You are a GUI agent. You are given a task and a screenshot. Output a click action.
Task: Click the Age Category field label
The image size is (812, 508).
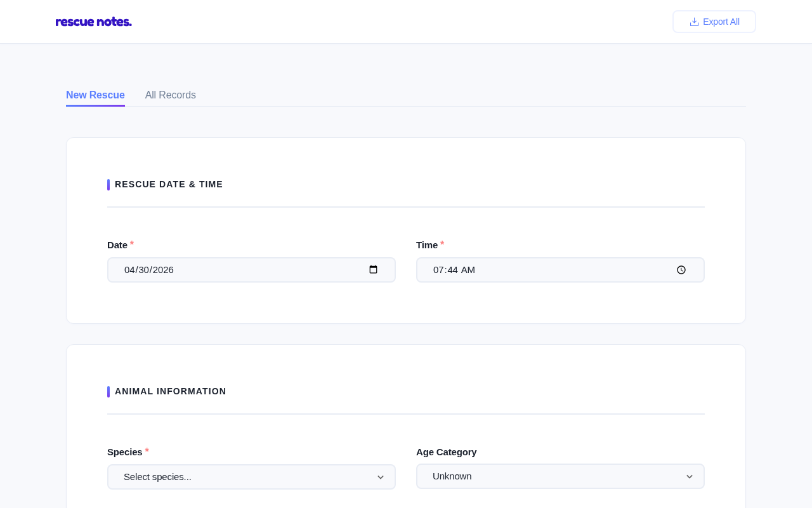(x=447, y=452)
